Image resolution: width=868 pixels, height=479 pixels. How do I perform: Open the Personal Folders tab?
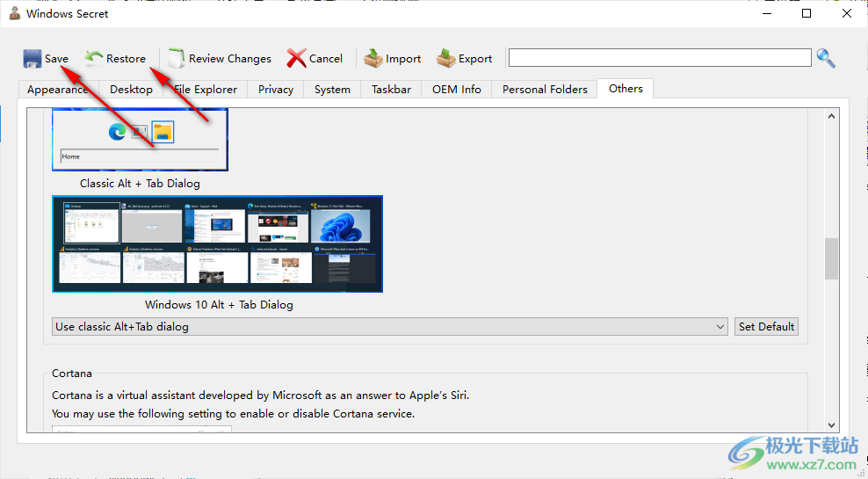pyautogui.click(x=545, y=90)
